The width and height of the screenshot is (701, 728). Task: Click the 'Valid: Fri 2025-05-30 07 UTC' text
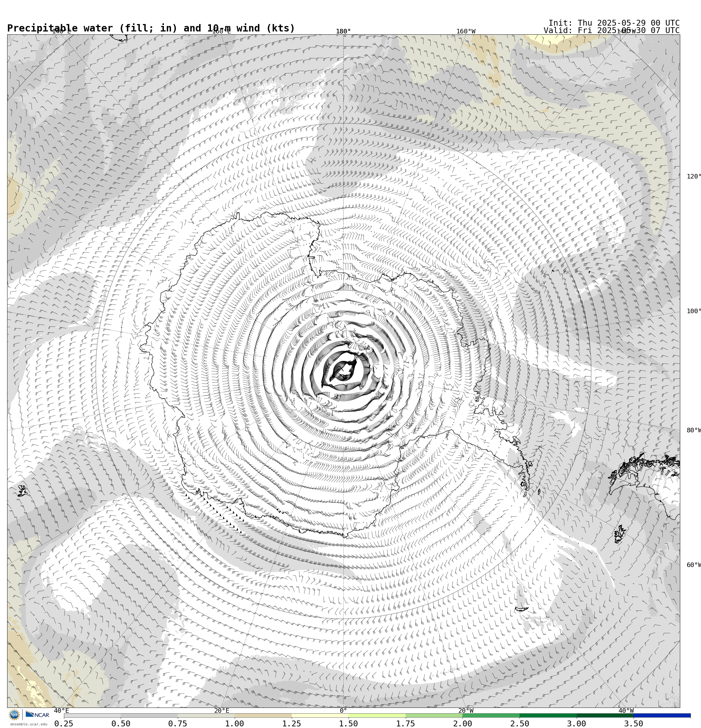tap(611, 31)
